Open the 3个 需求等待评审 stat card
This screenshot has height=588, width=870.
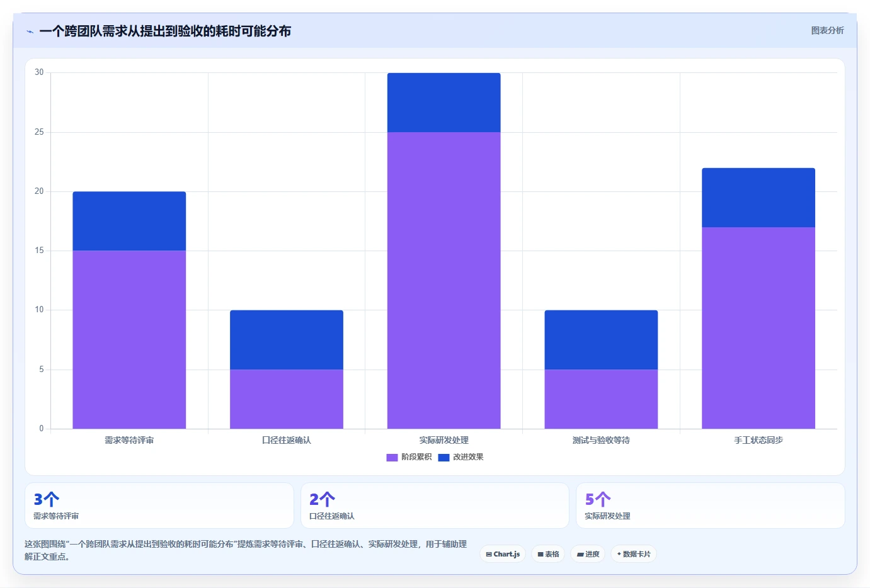(159, 506)
